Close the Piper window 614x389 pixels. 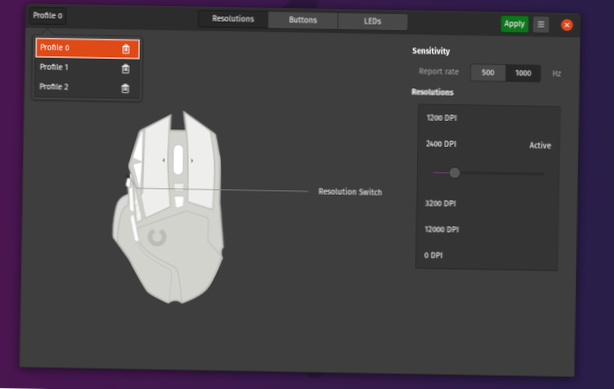[567, 25]
